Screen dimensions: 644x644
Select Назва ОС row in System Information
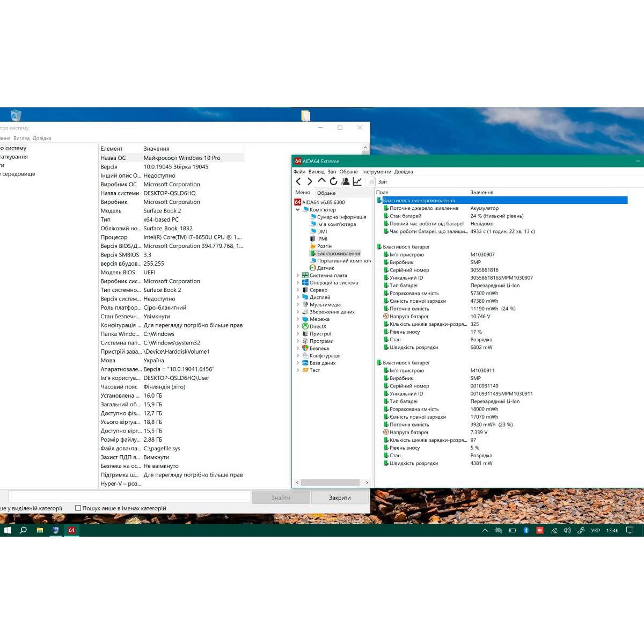point(172,158)
